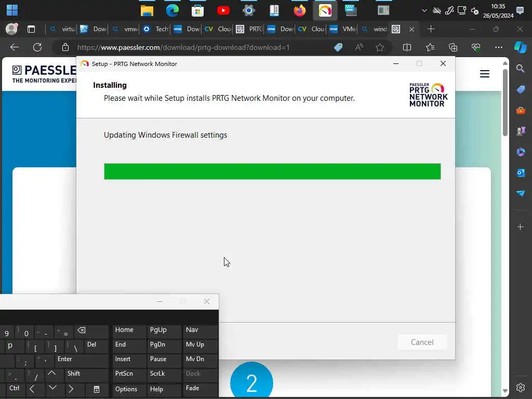Image resolution: width=532 pixels, height=399 pixels.
Task: Click the page vertical scrollbar thumb
Action: coord(505,102)
